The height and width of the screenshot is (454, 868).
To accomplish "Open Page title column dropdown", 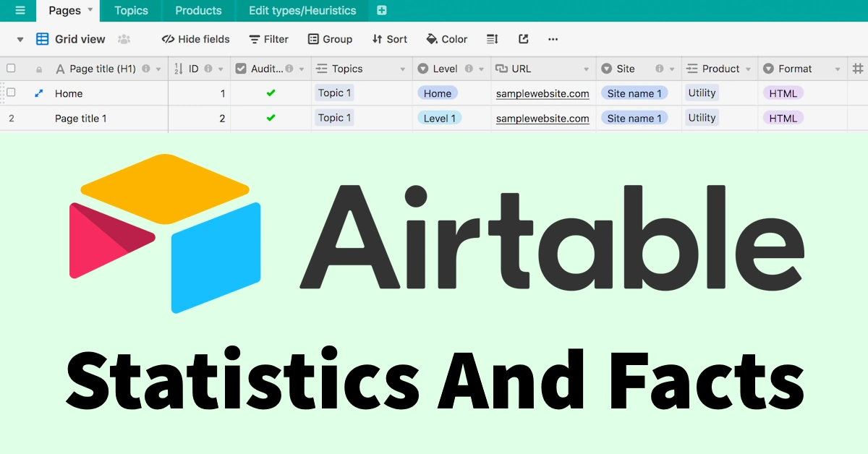I will coord(158,69).
